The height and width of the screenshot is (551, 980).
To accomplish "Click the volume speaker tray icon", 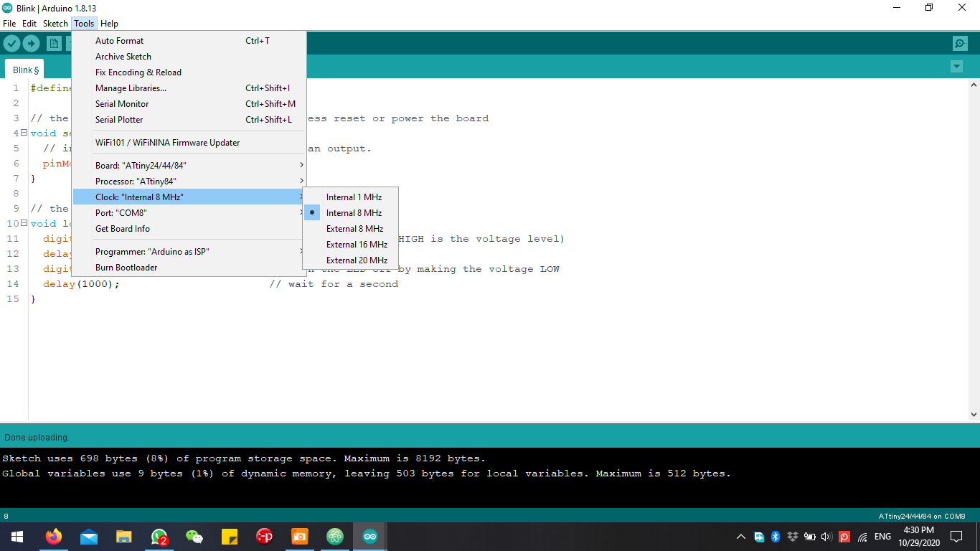I will (x=826, y=537).
